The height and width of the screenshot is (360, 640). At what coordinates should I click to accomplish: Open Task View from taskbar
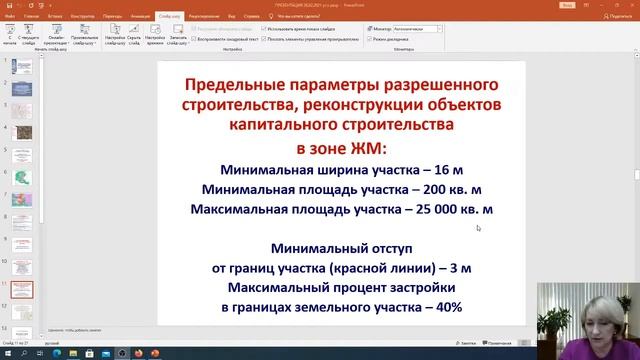(x=40, y=353)
